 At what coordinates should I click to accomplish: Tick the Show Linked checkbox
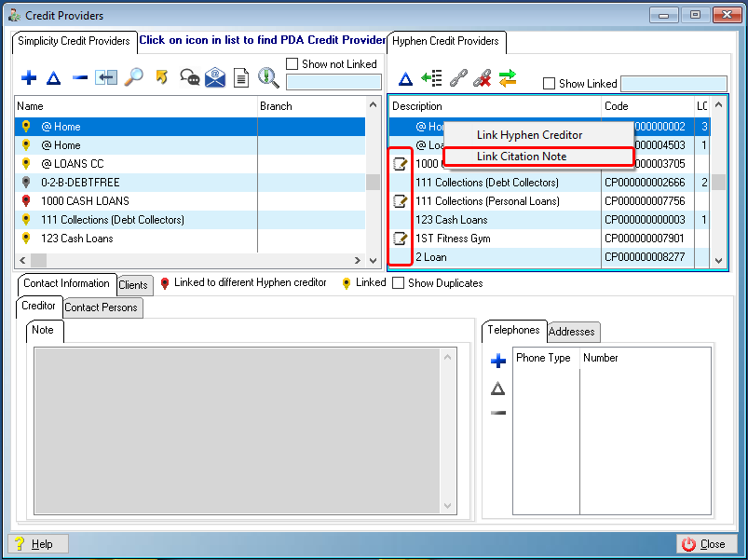[x=550, y=84]
